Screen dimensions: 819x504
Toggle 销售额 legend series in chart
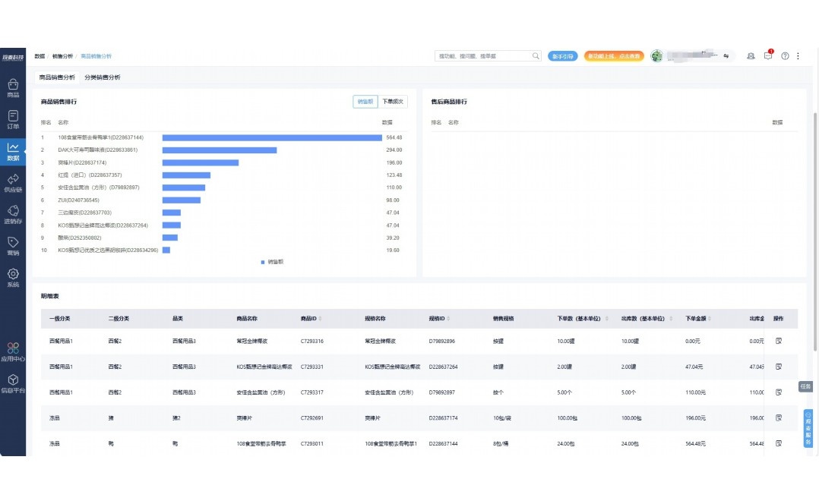click(x=272, y=261)
